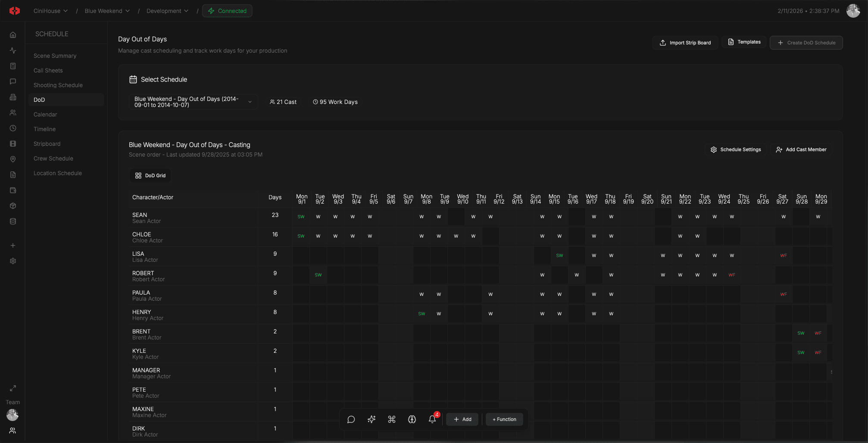The width and height of the screenshot is (868, 443).
Task: Select the DoD Grid view tab
Action: [x=150, y=176]
